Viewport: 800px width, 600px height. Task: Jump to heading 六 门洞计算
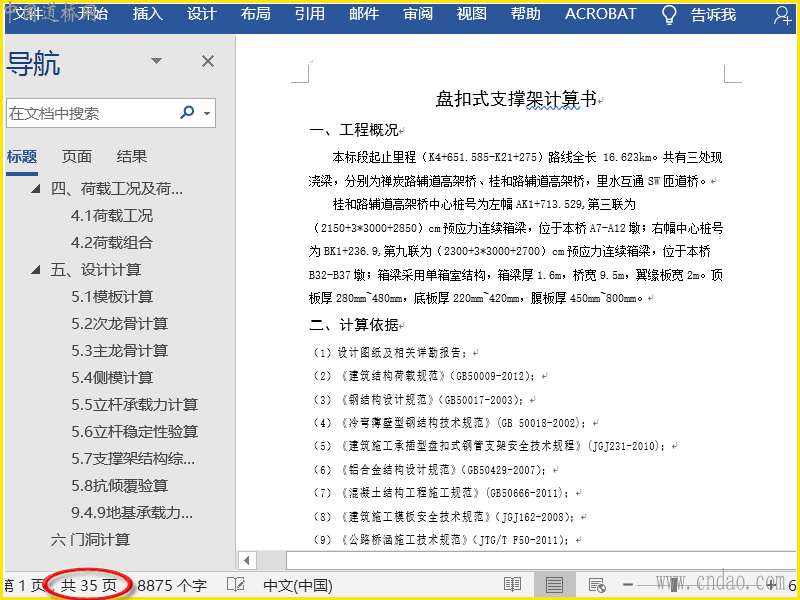tap(90, 540)
